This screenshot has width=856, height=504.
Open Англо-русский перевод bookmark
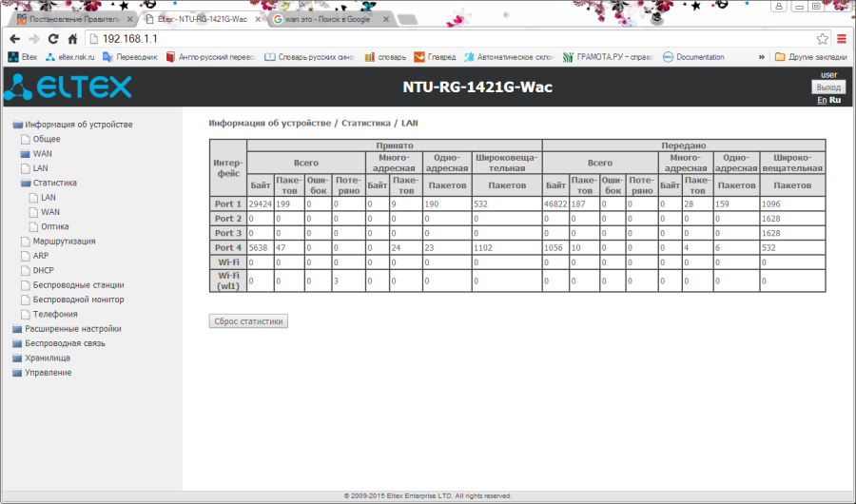coord(211,57)
